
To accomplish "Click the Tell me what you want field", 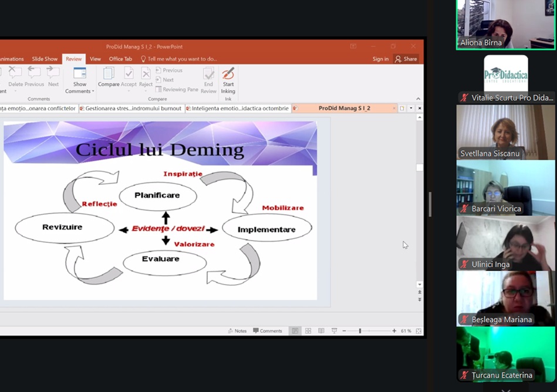I will (182, 59).
